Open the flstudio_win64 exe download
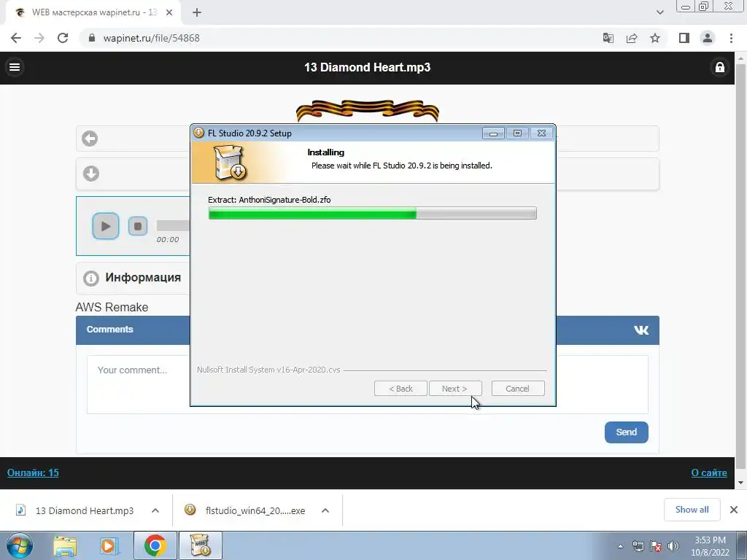The height and width of the screenshot is (560, 747). click(x=255, y=510)
